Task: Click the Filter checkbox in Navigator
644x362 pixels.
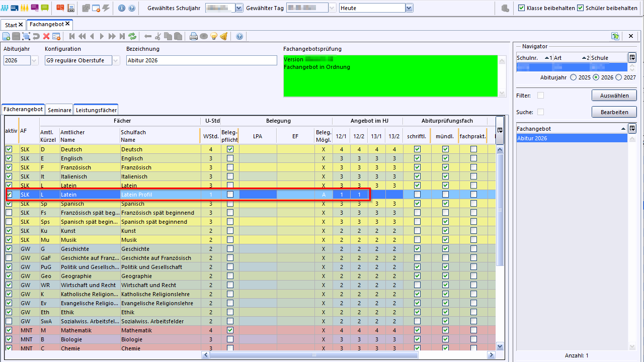Action: pyautogui.click(x=540, y=96)
